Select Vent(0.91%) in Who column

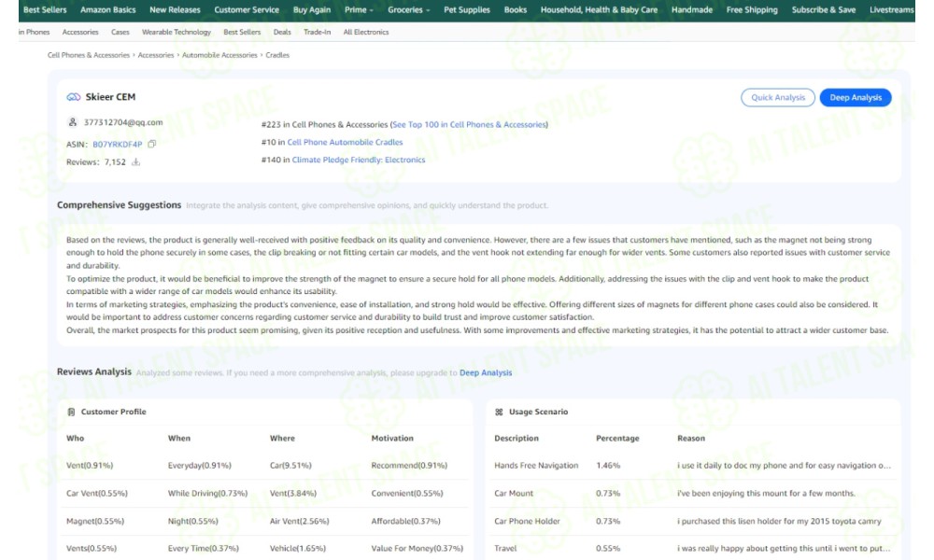[90, 466]
